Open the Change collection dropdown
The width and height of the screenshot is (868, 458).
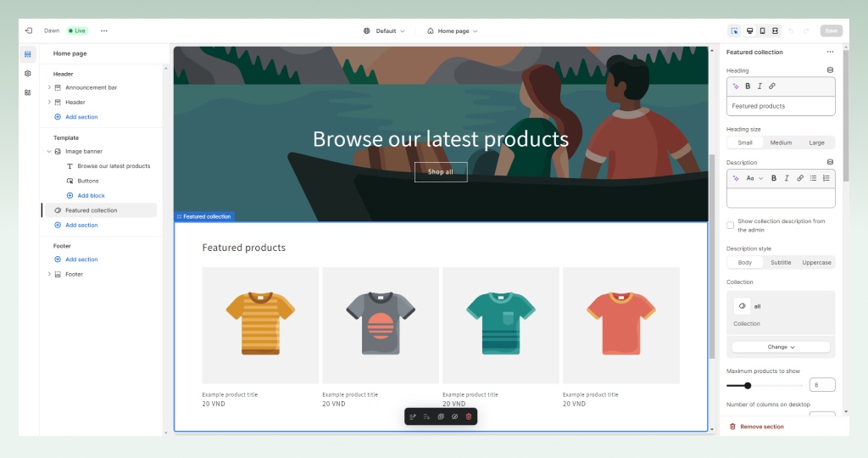[x=781, y=347]
